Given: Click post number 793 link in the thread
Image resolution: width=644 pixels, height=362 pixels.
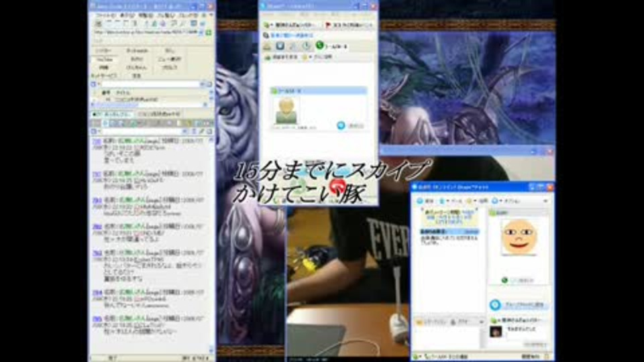Looking at the screenshot, I should pyautogui.click(x=97, y=253).
